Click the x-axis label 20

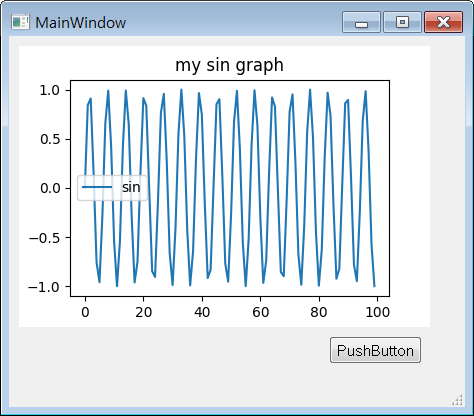click(x=144, y=312)
